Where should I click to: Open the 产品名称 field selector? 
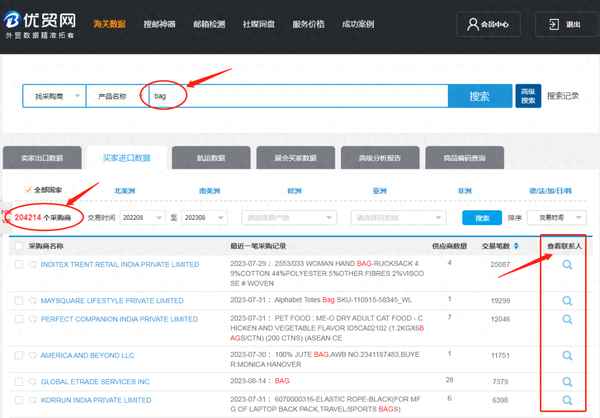[x=117, y=96]
